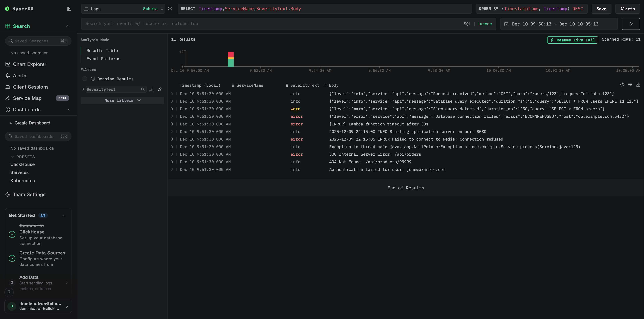Expand the first error log row
The image size is (644, 319).
pyautogui.click(x=172, y=116)
